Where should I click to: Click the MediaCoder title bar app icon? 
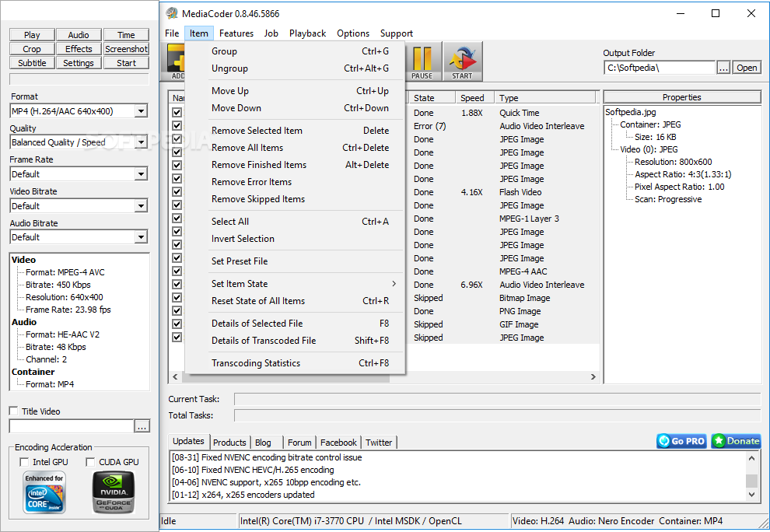tap(171, 13)
